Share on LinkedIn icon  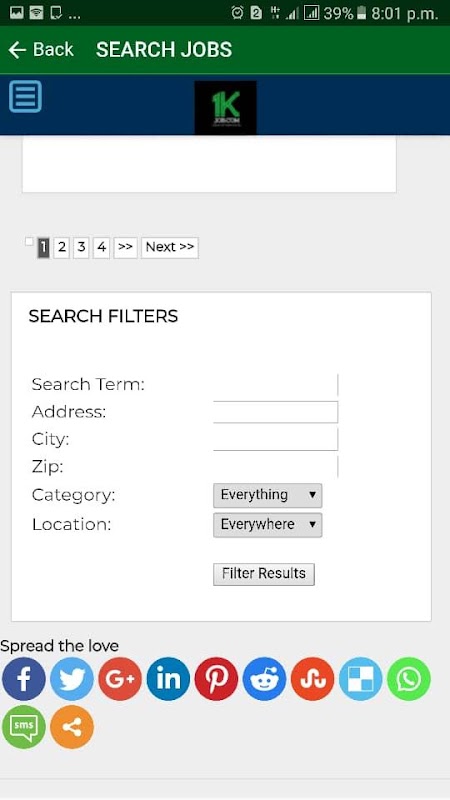[x=168, y=679]
